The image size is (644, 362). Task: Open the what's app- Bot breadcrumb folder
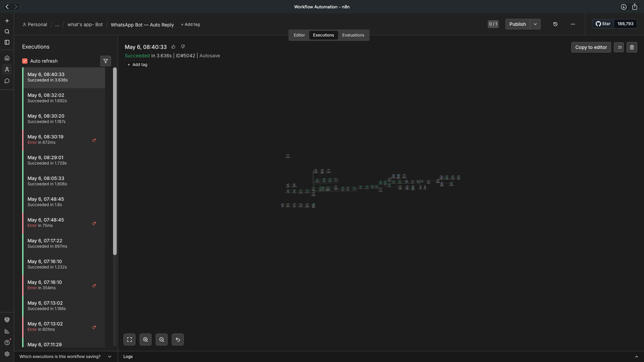point(85,25)
